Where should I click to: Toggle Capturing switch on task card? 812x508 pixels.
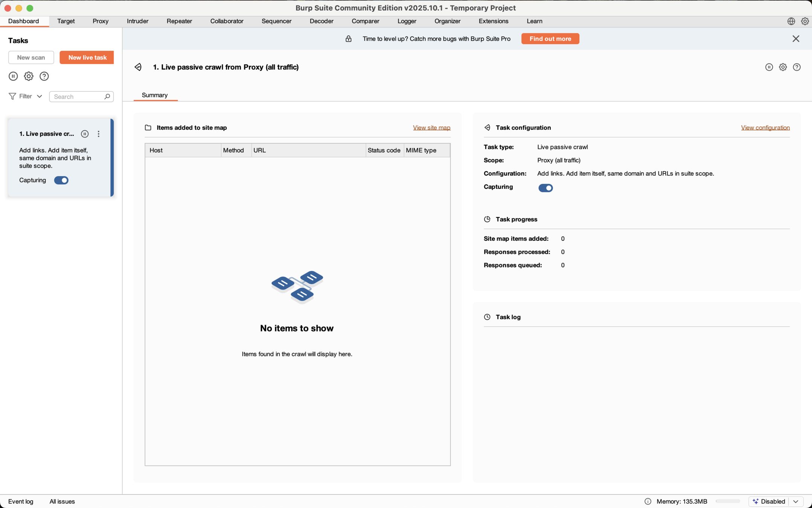coord(61,180)
